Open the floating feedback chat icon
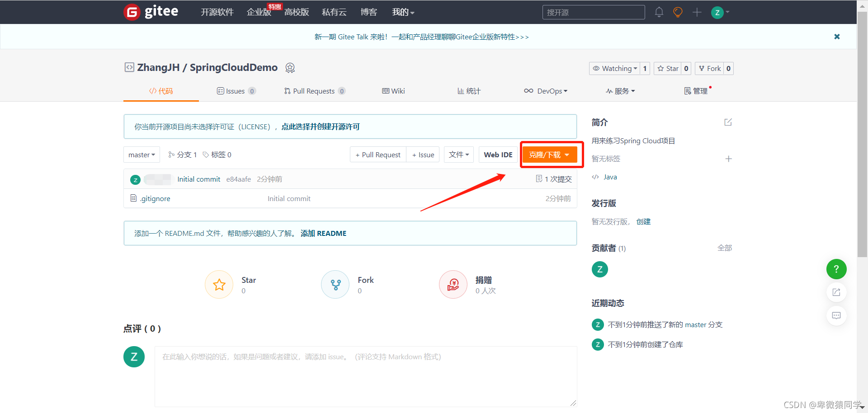This screenshot has width=868, height=413. 836,315
